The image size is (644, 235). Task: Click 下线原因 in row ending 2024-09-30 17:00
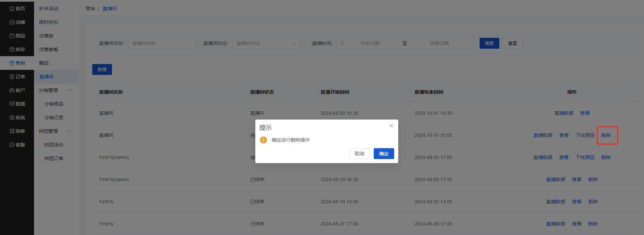click(585, 157)
